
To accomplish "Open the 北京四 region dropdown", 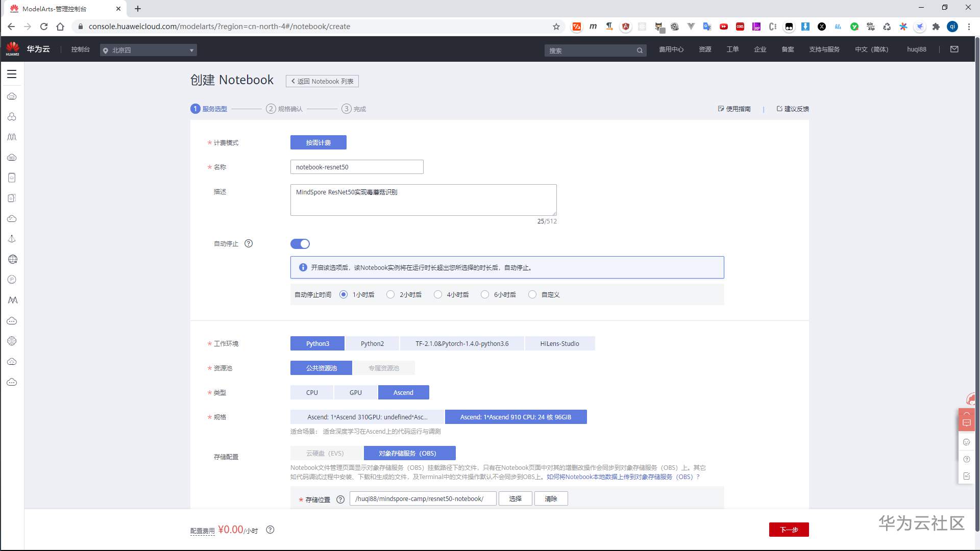I will pyautogui.click(x=149, y=50).
